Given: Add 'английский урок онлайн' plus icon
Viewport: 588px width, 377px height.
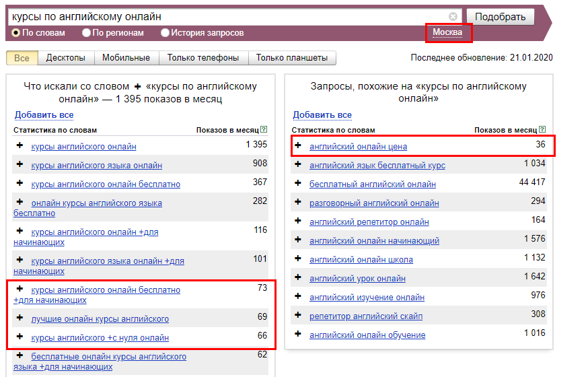Looking at the screenshot, I should click(298, 277).
